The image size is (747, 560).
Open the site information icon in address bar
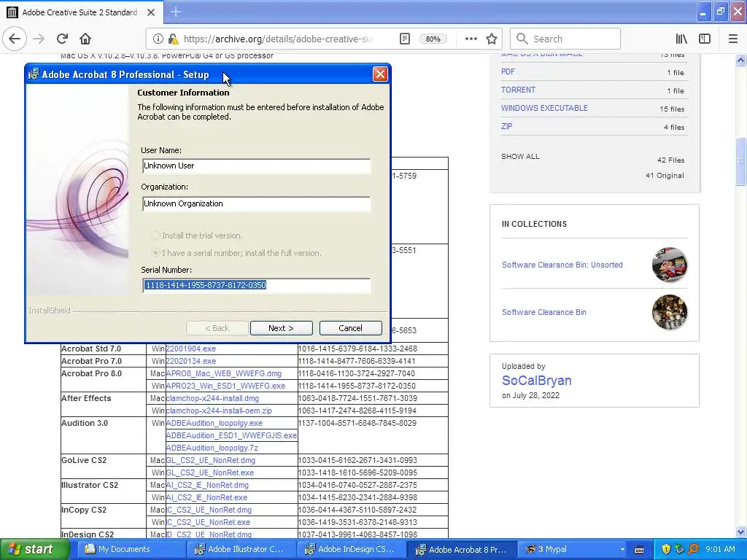point(158,39)
